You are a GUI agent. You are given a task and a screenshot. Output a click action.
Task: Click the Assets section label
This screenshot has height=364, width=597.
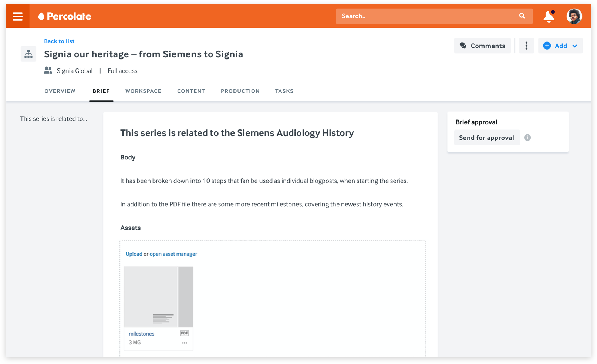(130, 227)
